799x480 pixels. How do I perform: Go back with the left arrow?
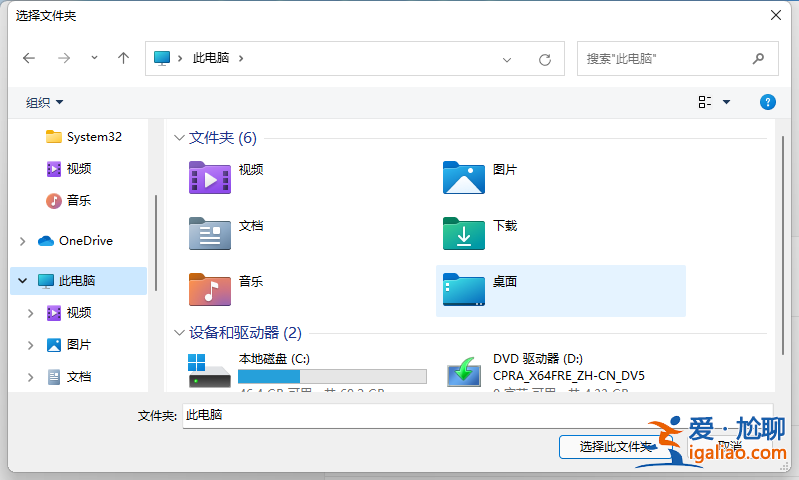coord(29,58)
